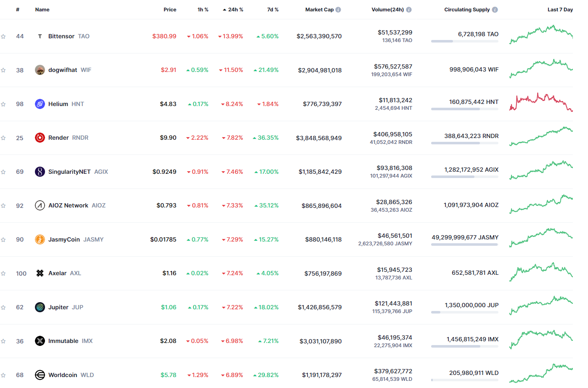Open the Circulating Supply info icon
This screenshot has width=588, height=388.
pyautogui.click(x=495, y=10)
